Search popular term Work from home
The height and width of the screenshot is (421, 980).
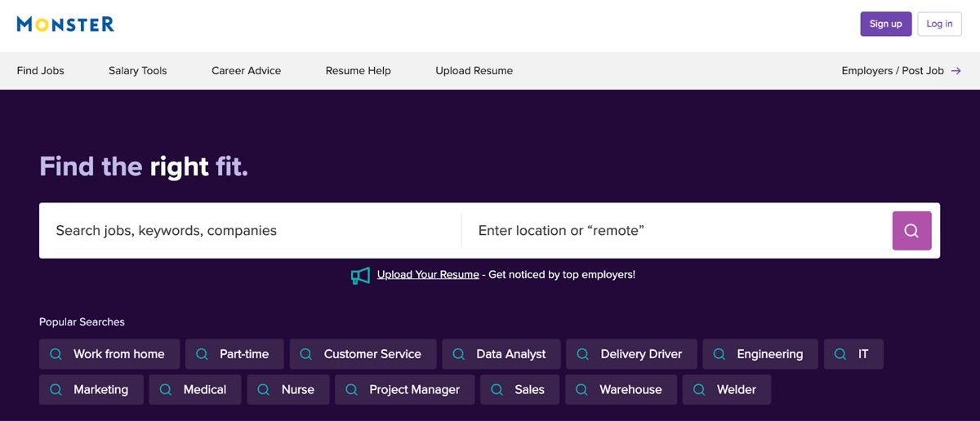tap(119, 354)
